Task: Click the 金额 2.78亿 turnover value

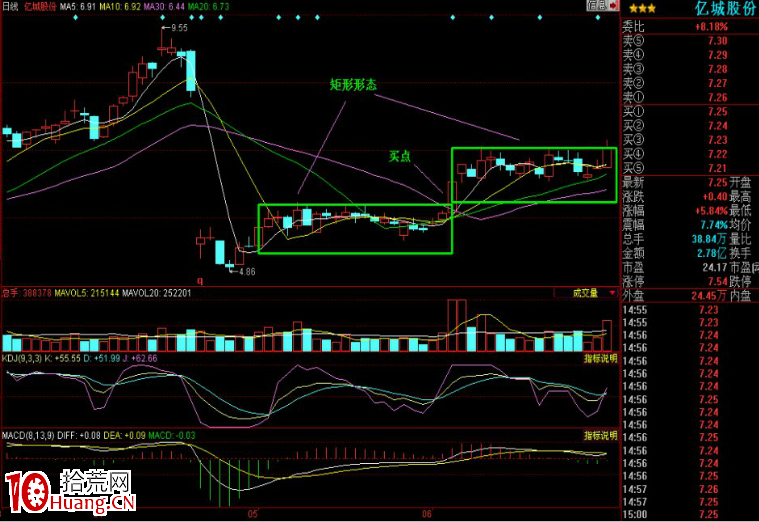Action: coord(712,253)
